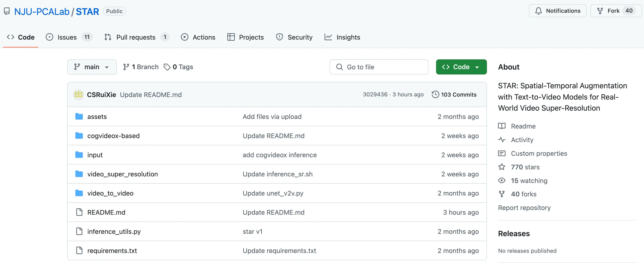Open the Projects tab

point(246,37)
